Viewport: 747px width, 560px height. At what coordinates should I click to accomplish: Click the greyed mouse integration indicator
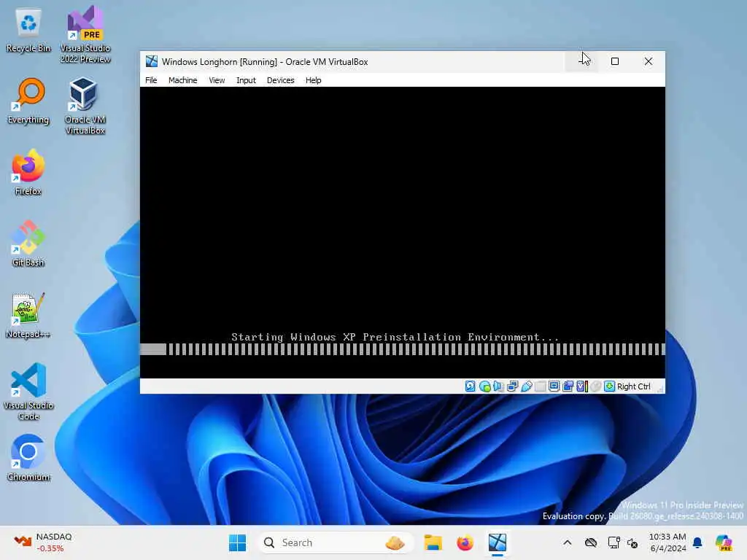click(595, 386)
